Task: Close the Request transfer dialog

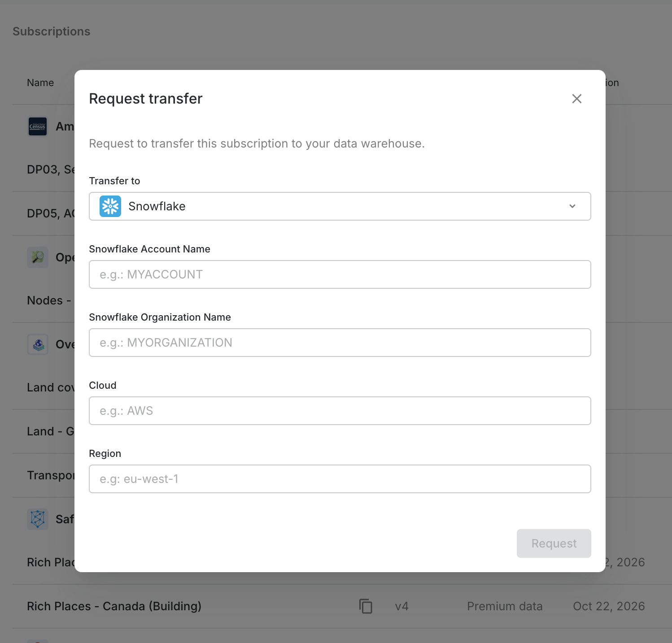Action: click(x=577, y=99)
